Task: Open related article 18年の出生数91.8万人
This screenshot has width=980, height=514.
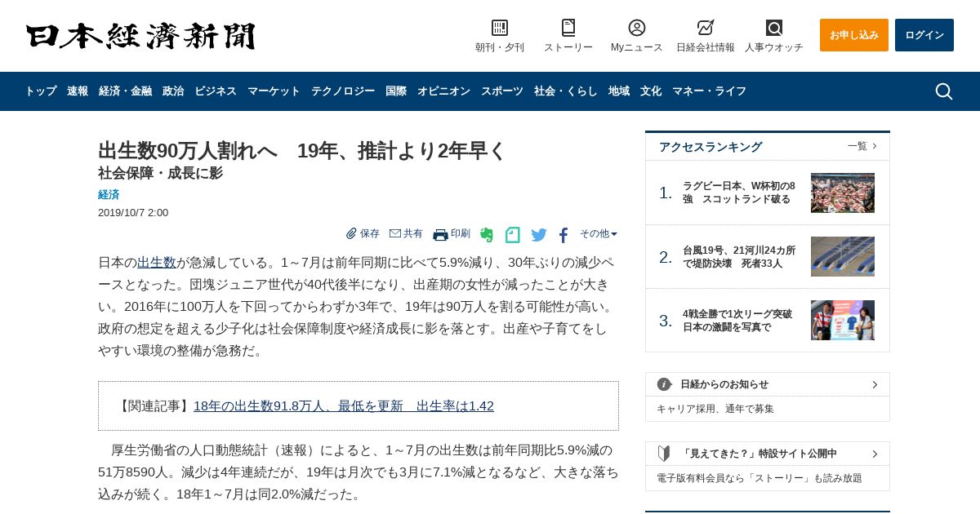Action: [344, 406]
